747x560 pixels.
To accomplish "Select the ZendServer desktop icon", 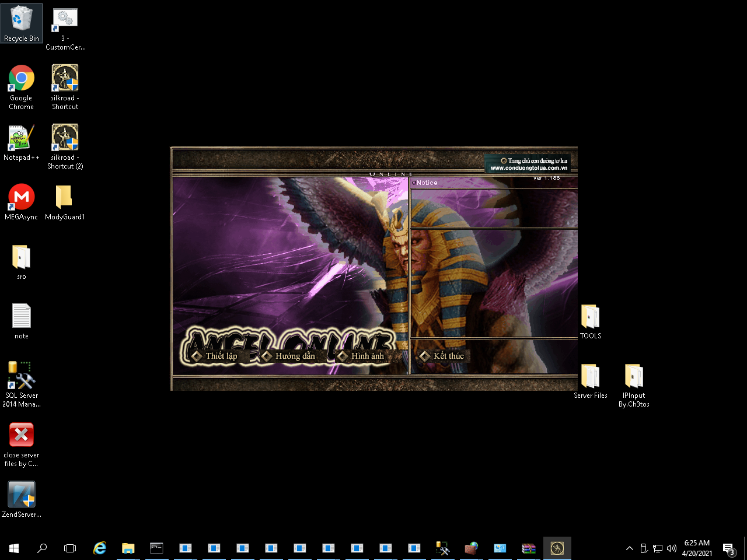I will [22, 499].
